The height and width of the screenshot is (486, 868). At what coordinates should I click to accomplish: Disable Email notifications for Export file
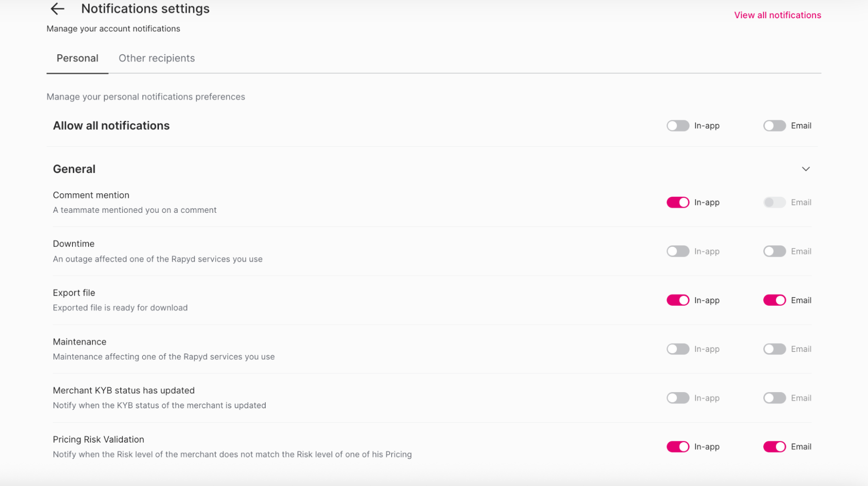(x=774, y=300)
